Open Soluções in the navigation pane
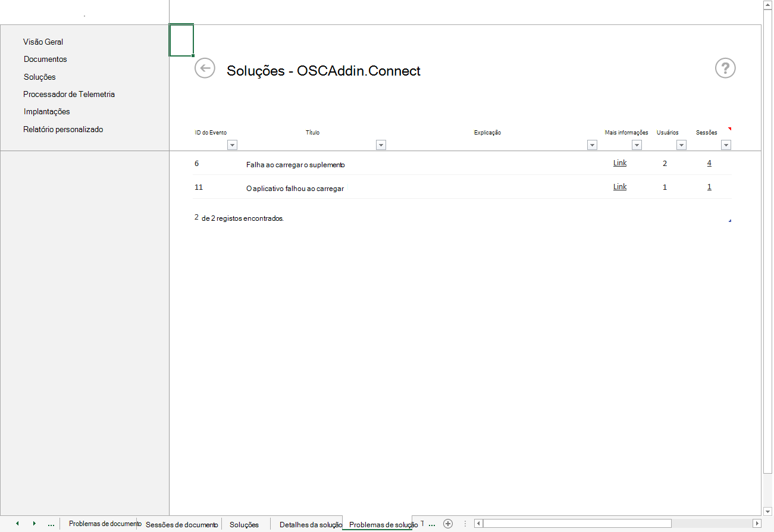Screen dimensions: 774x532 (x=40, y=77)
